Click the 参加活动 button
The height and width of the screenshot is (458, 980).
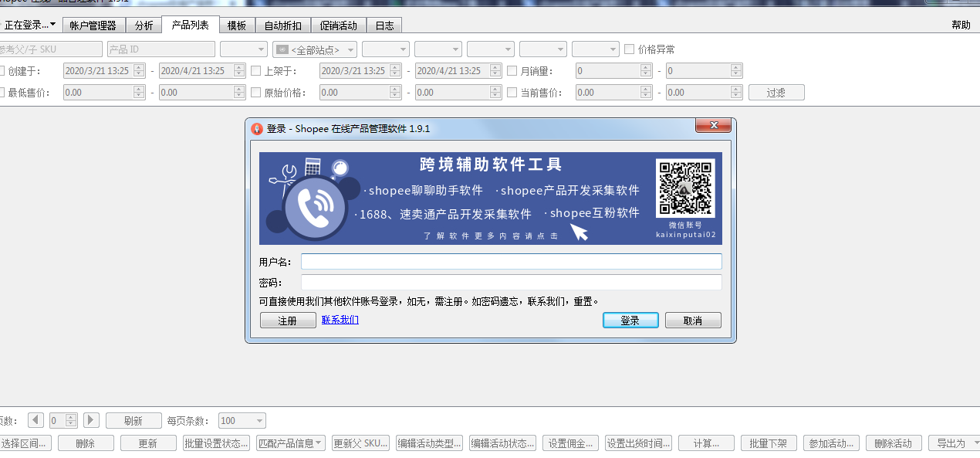point(830,443)
